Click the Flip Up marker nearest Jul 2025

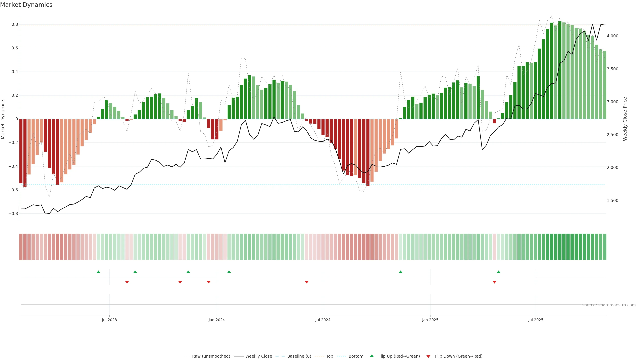point(498,272)
